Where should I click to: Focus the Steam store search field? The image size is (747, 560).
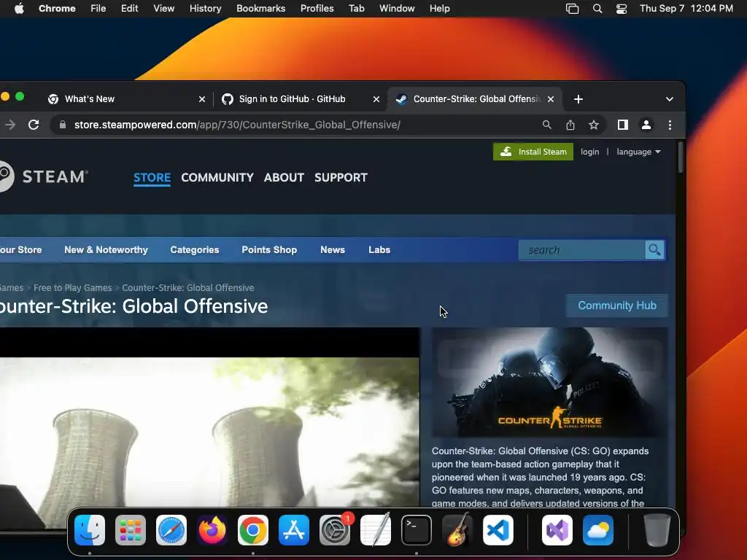coord(581,250)
